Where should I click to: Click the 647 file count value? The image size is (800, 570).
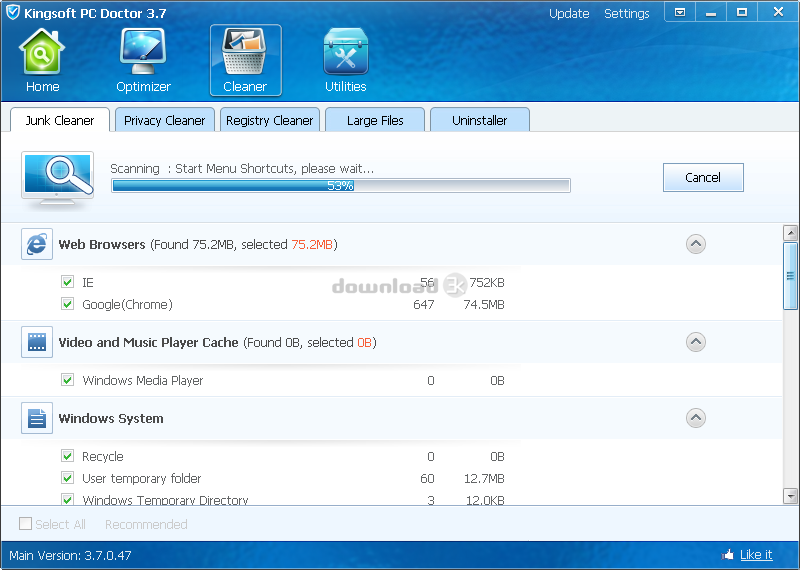coord(424,305)
